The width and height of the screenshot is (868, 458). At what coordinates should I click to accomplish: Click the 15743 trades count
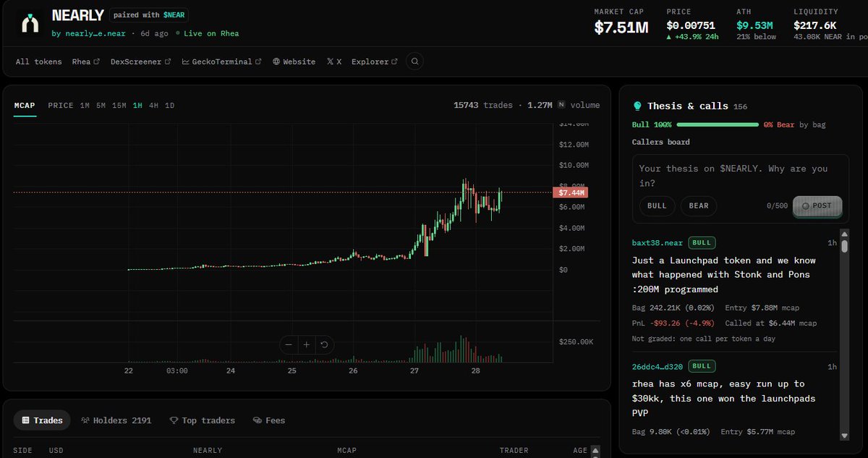coord(483,105)
